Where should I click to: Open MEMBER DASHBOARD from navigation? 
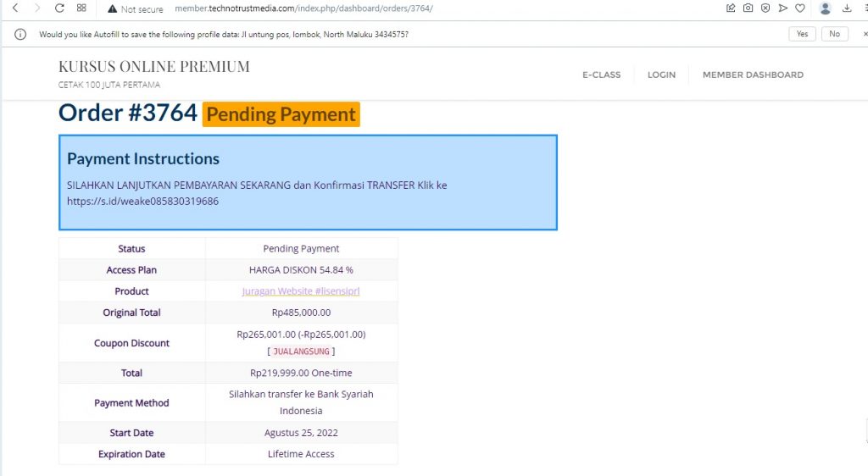pos(753,75)
